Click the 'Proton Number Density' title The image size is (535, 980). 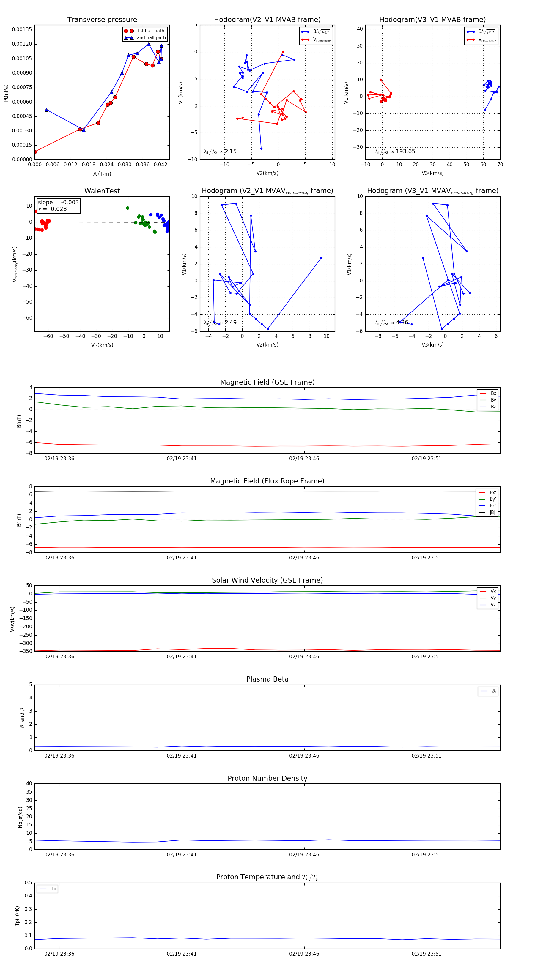coord(267,778)
